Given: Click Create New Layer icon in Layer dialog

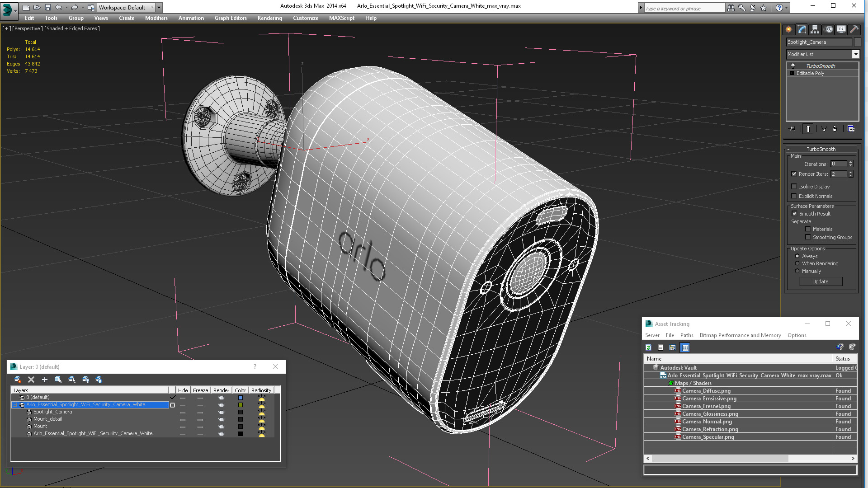Looking at the screenshot, I should pyautogui.click(x=18, y=380).
